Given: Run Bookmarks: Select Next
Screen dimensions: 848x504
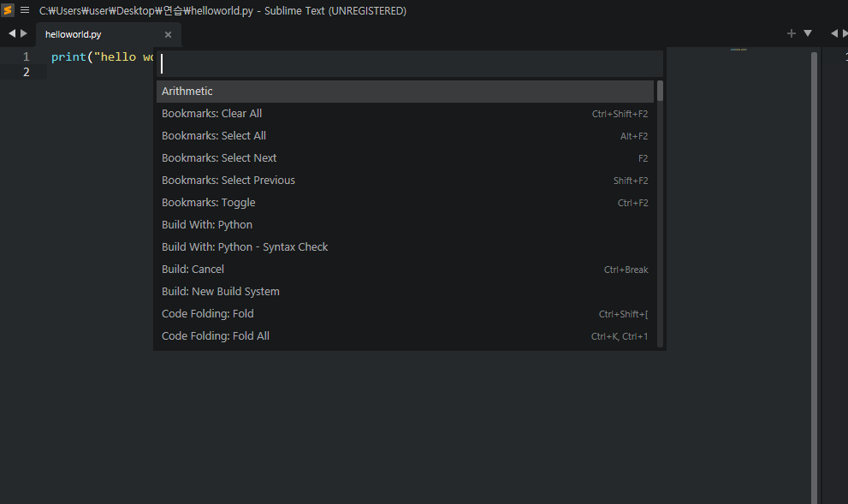Looking at the screenshot, I should point(405,158).
